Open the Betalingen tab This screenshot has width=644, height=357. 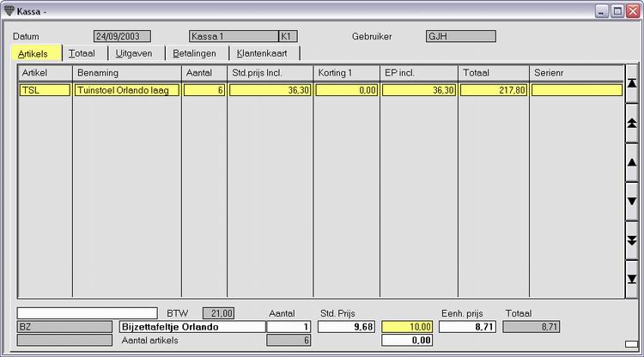pos(197,53)
